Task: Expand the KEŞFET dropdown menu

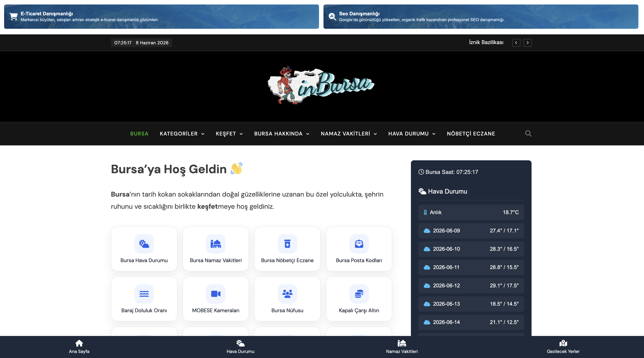Action: [229, 134]
